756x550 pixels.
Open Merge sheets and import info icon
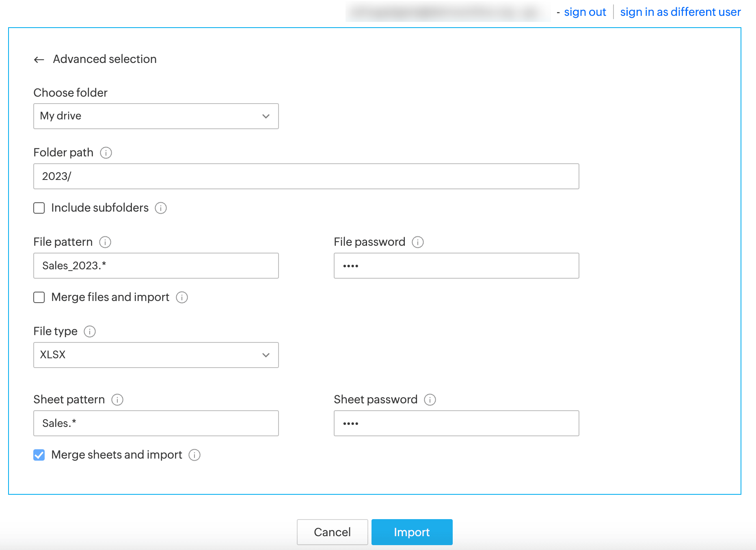pyautogui.click(x=194, y=455)
